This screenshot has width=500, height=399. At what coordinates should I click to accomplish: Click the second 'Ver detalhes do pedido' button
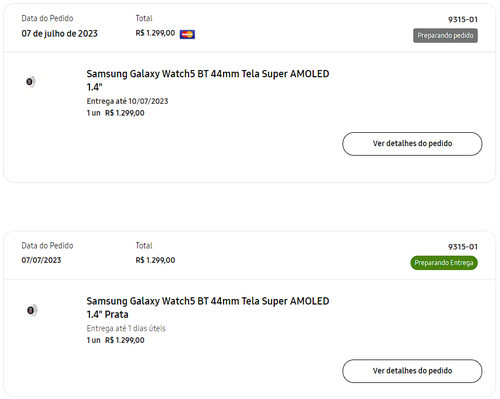(x=412, y=371)
